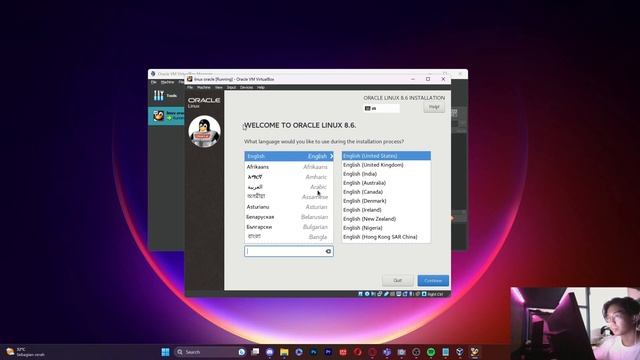
Task: Open the Help menu of the VM window
Action: pyautogui.click(x=261, y=87)
